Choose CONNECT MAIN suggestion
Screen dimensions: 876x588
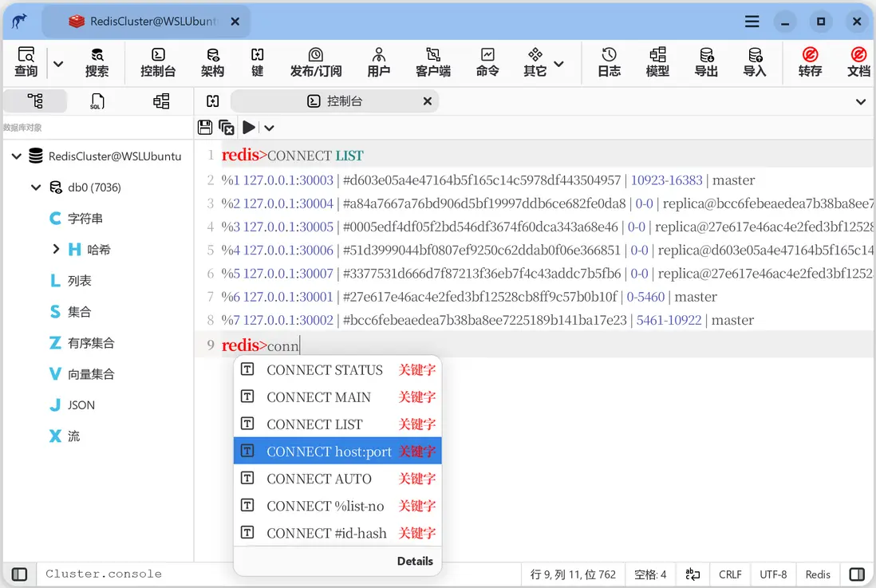337,397
